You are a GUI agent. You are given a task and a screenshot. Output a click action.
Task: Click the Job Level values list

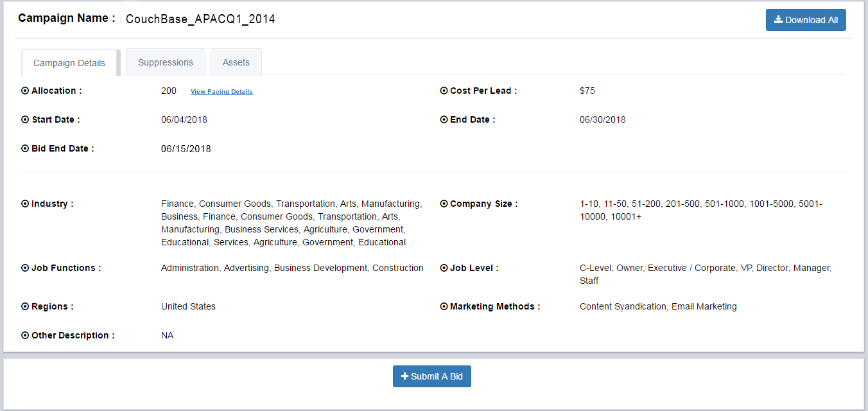pyautogui.click(x=706, y=274)
